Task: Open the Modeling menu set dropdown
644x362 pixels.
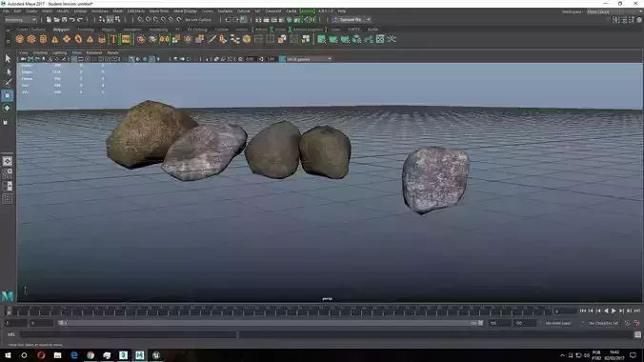Action: [20, 20]
